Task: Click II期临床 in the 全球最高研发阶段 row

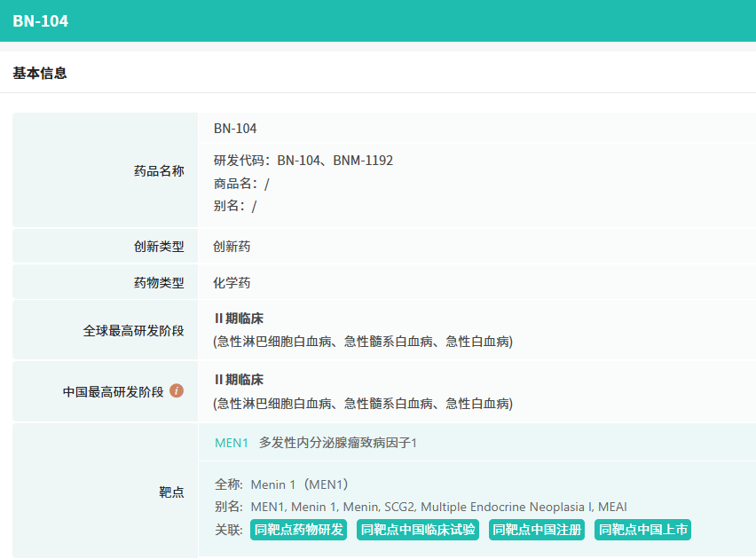Action: point(239,319)
